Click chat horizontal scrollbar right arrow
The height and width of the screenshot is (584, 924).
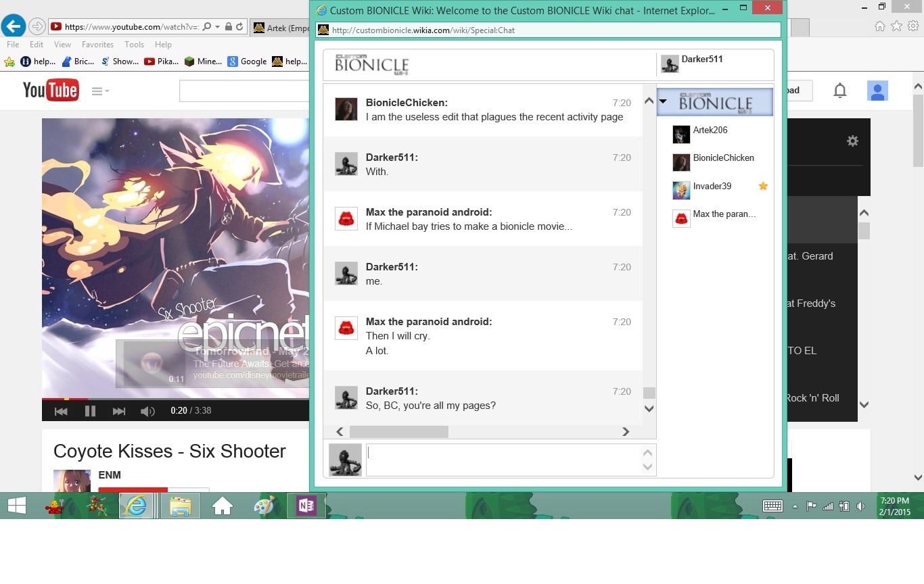[x=626, y=432]
